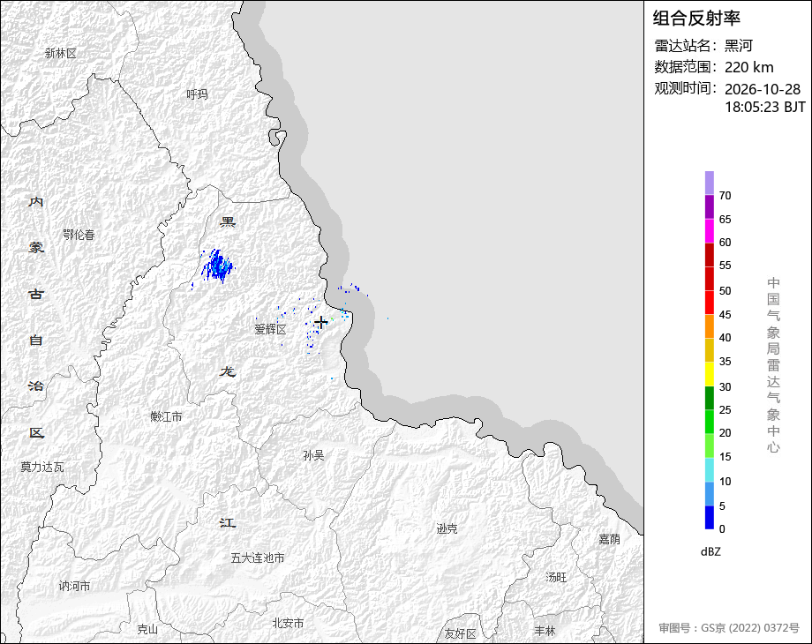Screen dimensions: 812x644
Task: Select the map label 友好区
Action: pyautogui.click(x=461, y=633)
